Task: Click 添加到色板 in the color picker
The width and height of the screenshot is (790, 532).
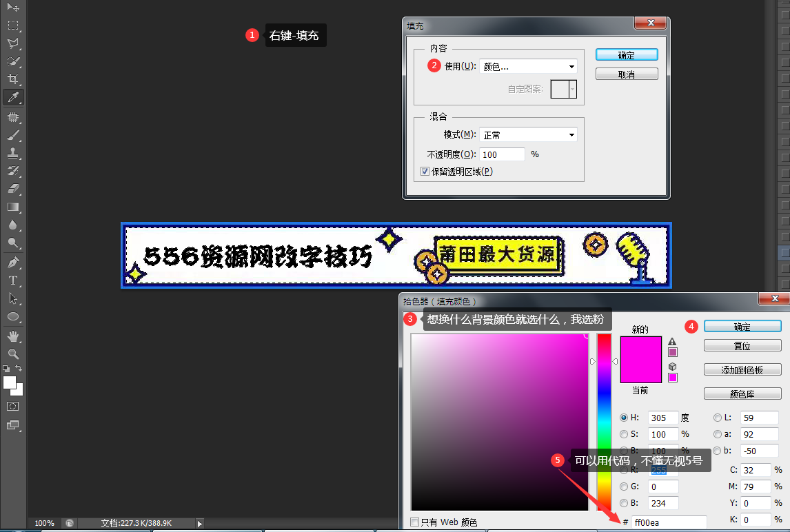Action: 742,370
